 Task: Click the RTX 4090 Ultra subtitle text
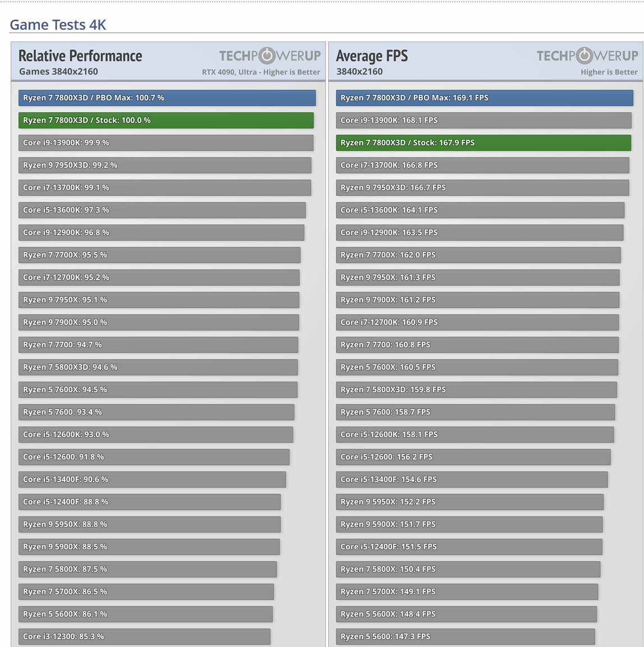pyautogui.click(x=261, y=72)
